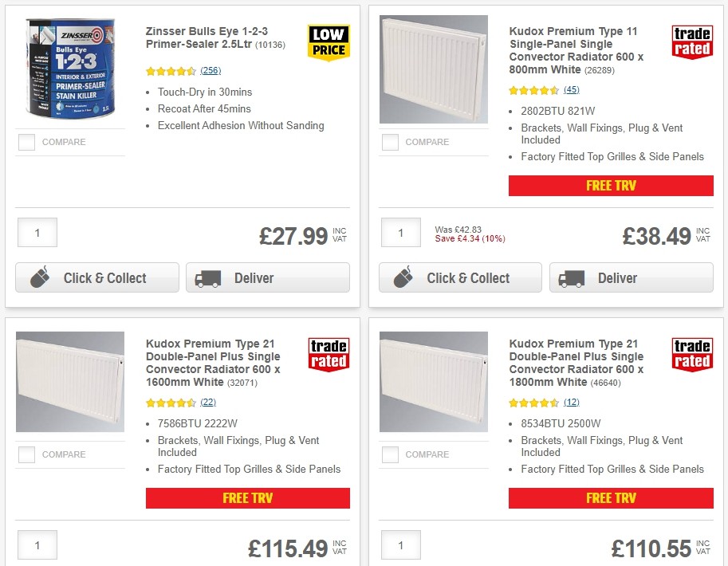Click Click & Collect for Type 11 radiator
The image size is (728, 566).
point(460,277)
